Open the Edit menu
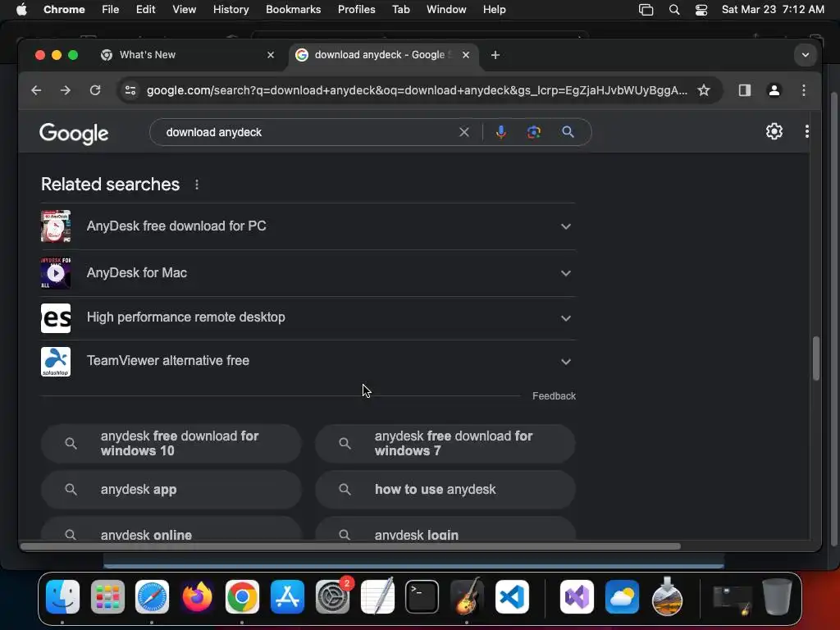 pyautogui.click(x=145, y=10)
